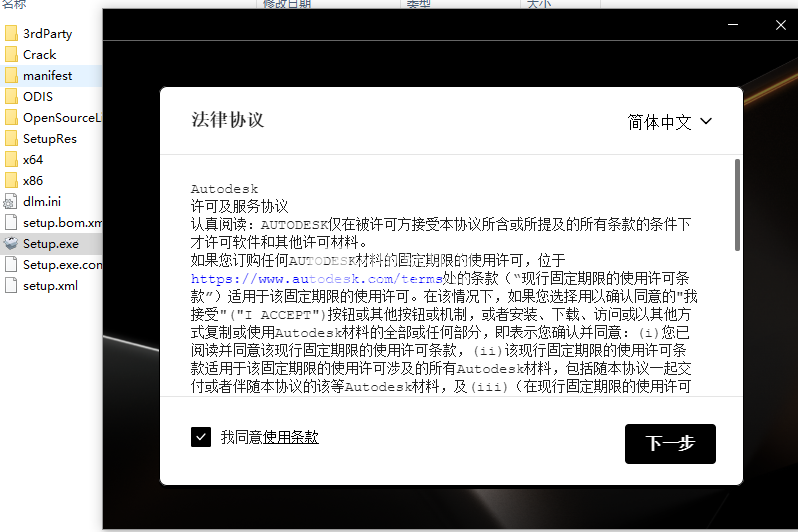Click the Crack file name
This screenshot has width=798, height=532.
point(39,54)
